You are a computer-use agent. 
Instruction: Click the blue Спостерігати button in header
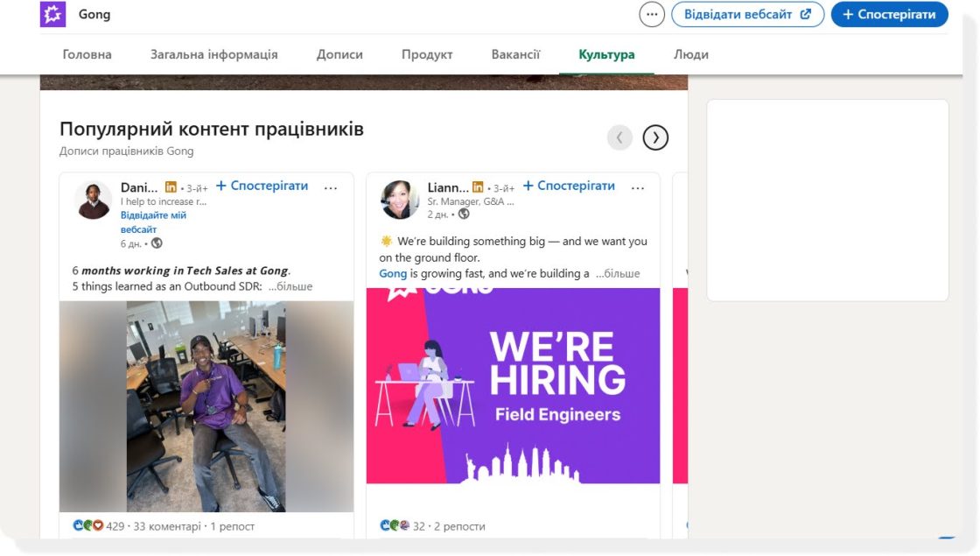(889, 14)
